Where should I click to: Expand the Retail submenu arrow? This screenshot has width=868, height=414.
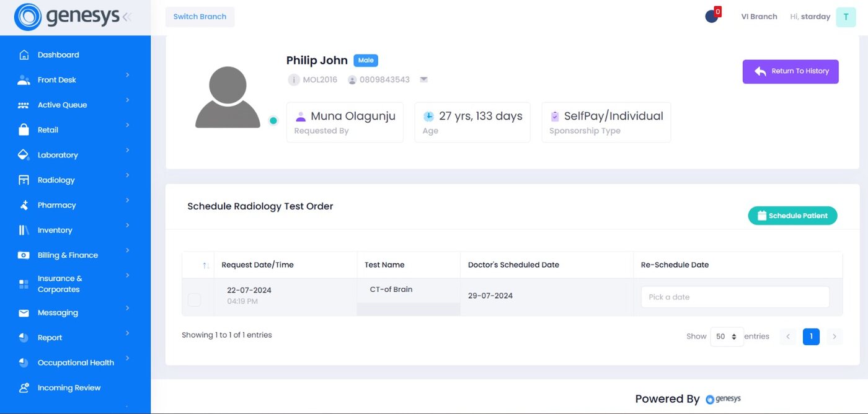(128, 125)
